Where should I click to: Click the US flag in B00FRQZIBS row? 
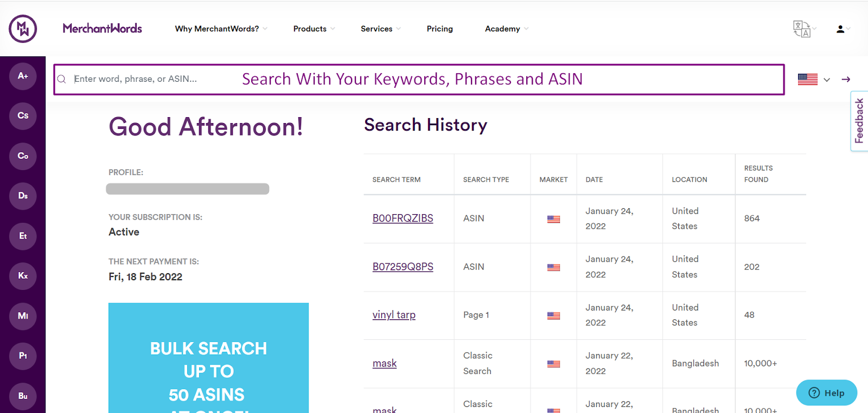click(553, 220)
